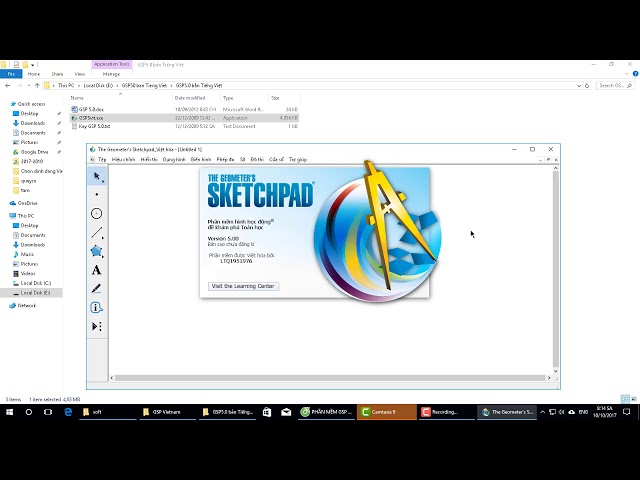Viewport: 640px width, 480px height.
Task: Open the Hiệu chỉnh menu
Action: pyautogui.click(x=123, y=160)
